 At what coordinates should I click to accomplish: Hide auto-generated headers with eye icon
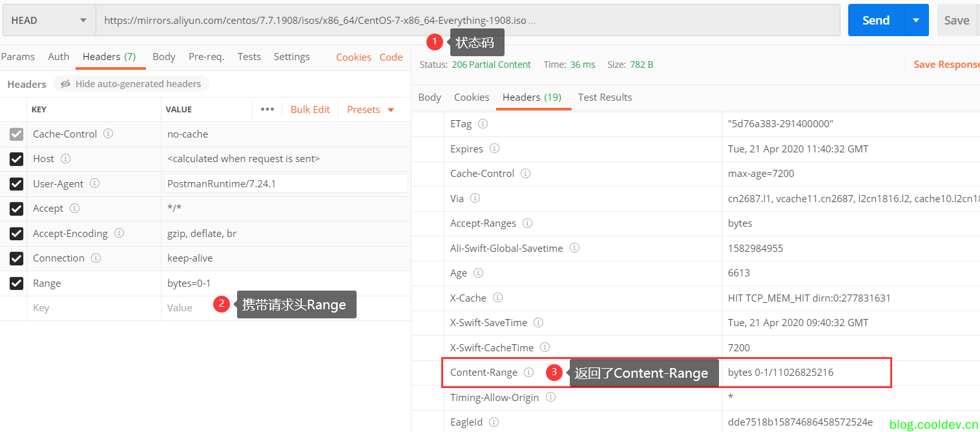pyautogui.click(x=66, y=84)
